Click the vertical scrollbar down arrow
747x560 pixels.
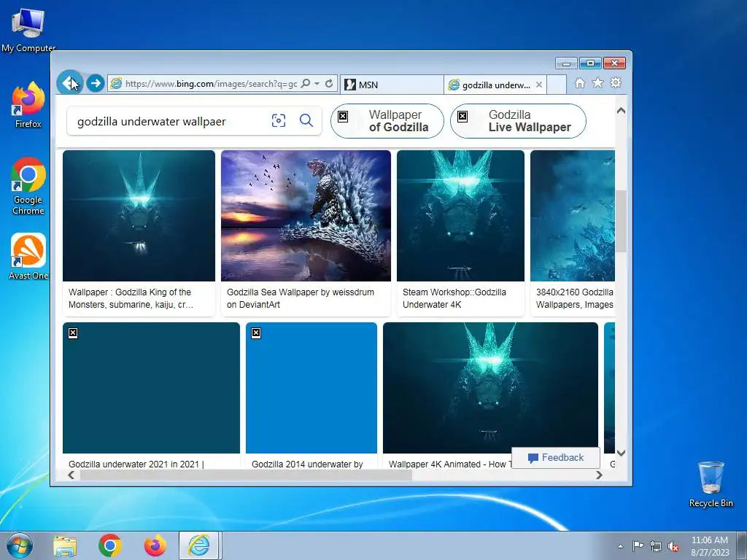621,453
